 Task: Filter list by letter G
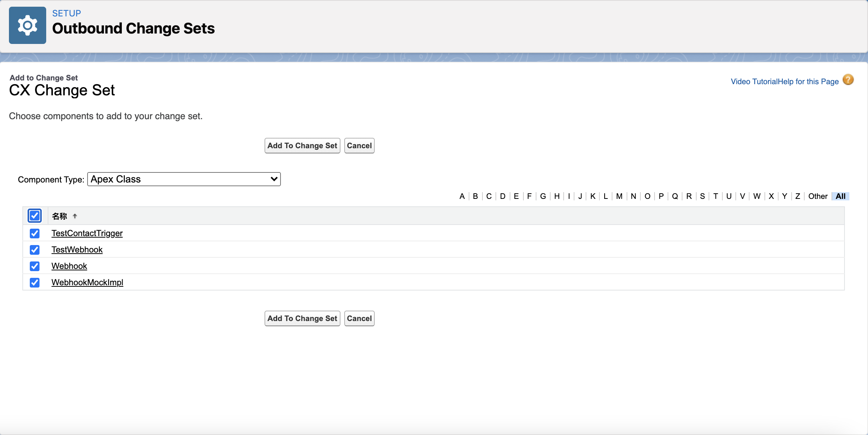(x=543, y=196)
